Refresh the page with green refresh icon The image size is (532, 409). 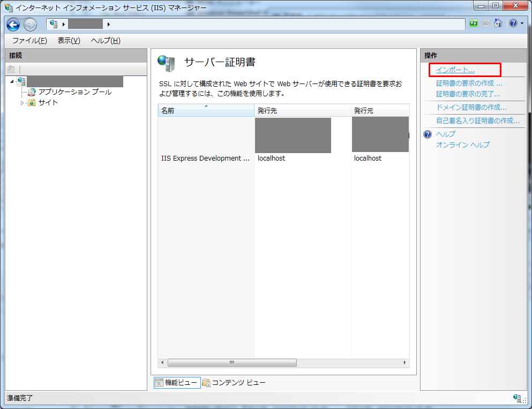pos(473,23)
